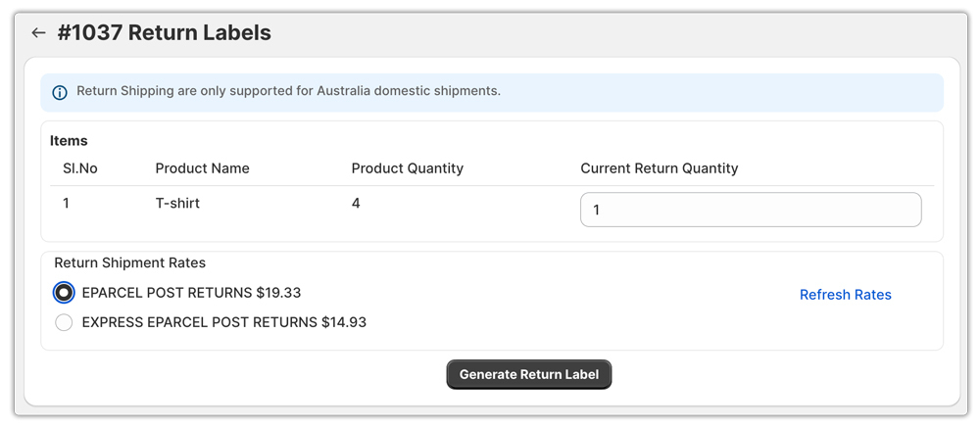Click the 'Return Shipment Rates' section label
Image resolution: width=980 pixels, height=428 pixels.
click(x=130, y=262)
